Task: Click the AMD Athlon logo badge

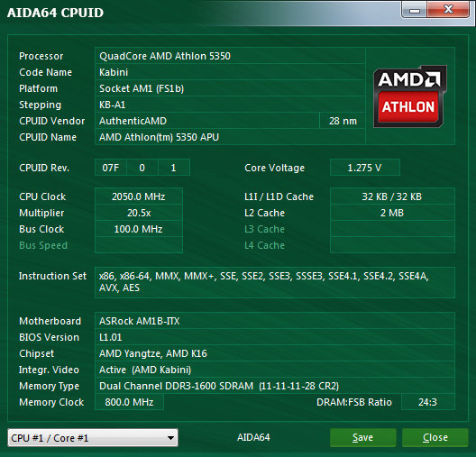Action: click(410, 96)
